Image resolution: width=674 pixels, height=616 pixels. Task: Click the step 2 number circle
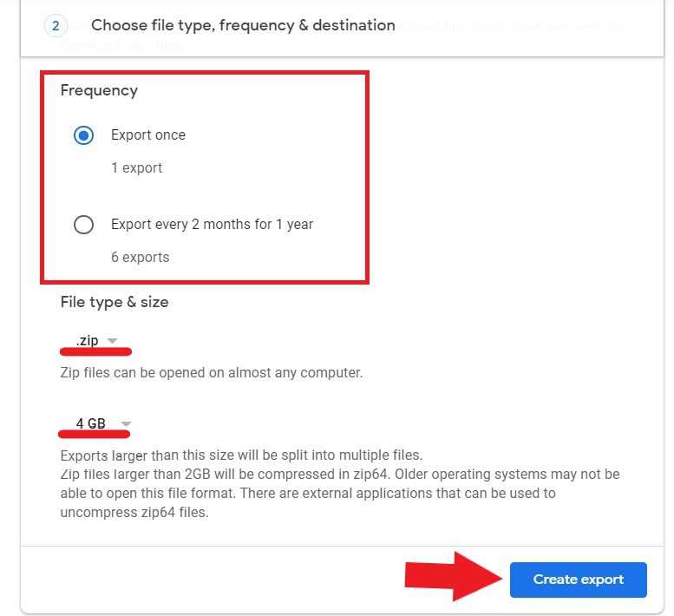56,26
